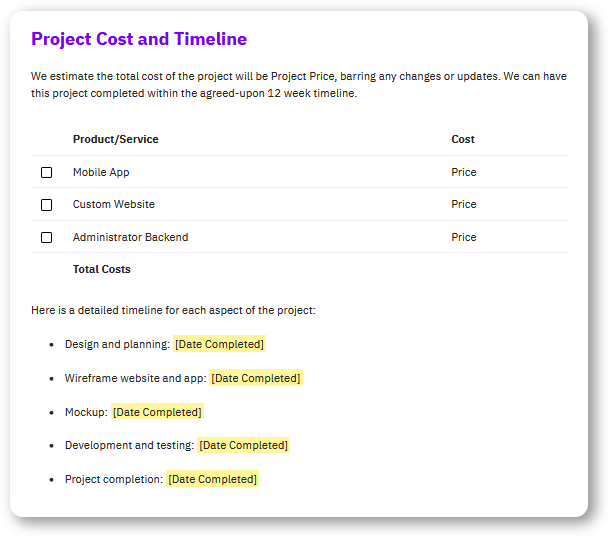Click the detailed timeline intro sentence
Screen dimensions: 610x538
coord(174,310)
